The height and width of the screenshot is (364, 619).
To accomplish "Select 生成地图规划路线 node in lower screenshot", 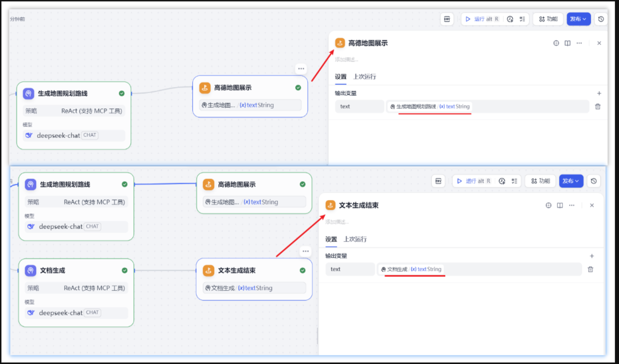I will click(x=76, y=206).
